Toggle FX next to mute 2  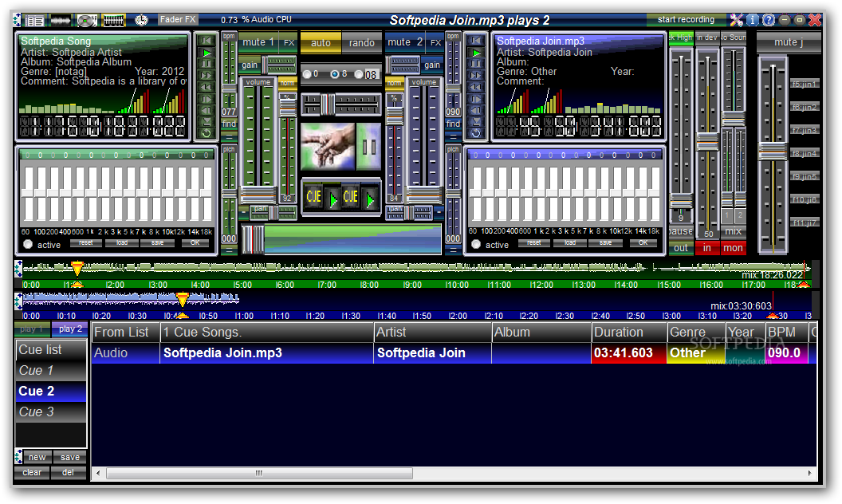click(435, 42)
